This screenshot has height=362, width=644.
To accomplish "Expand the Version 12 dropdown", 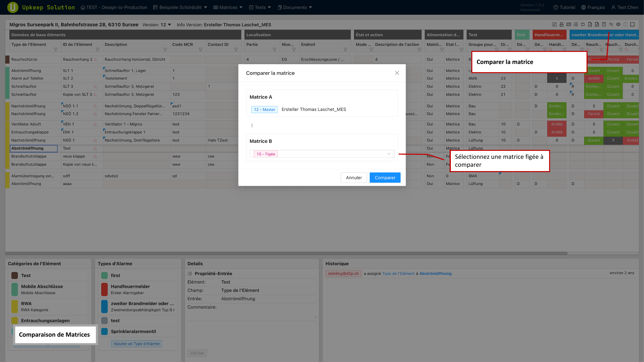I will point(166,25).
